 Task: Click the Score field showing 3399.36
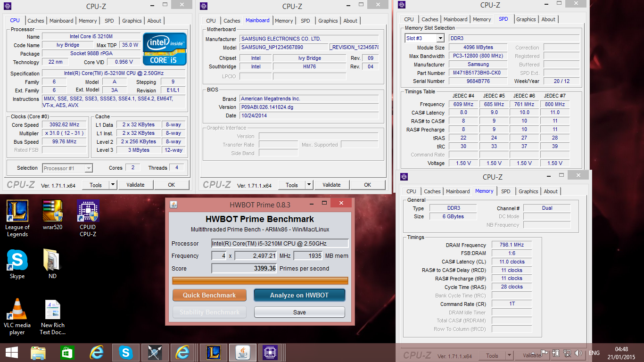click(244, 268)
